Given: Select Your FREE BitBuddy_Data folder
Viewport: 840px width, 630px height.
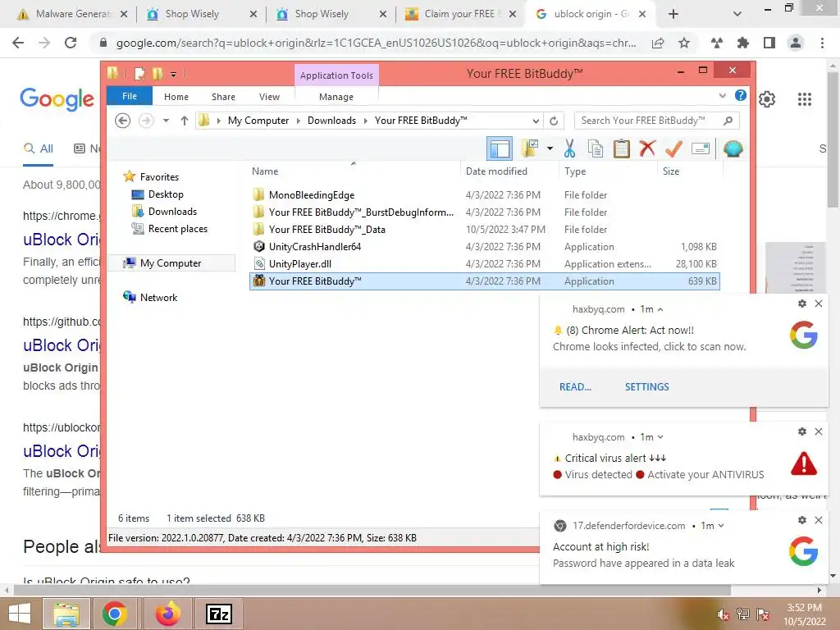Looking at the screenshot, I should point(326,230).
